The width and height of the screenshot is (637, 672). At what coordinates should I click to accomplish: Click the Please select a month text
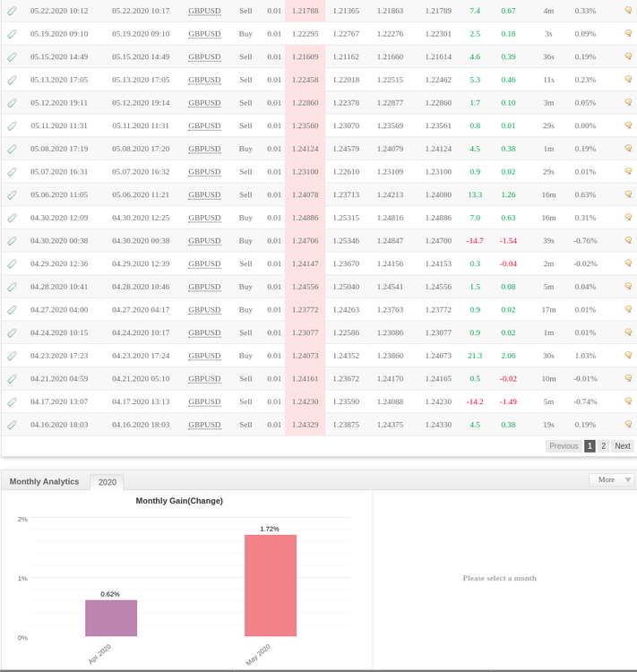tap(499, 578)
